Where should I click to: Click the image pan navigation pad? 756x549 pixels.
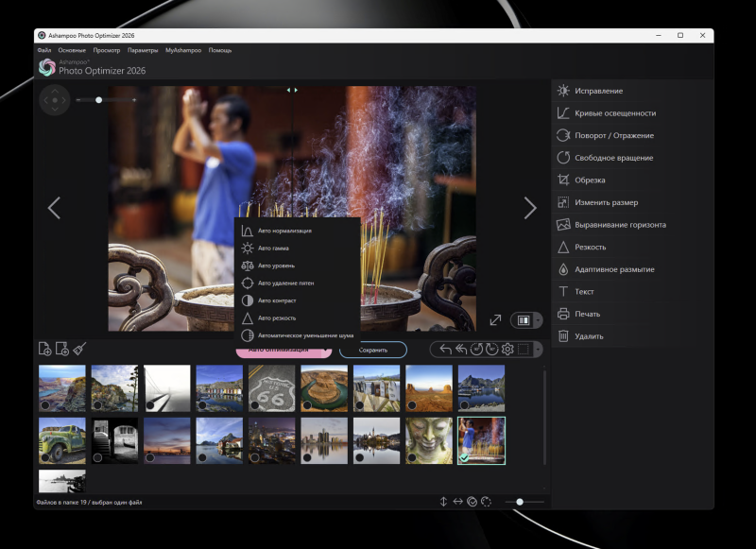click(55, 100)
